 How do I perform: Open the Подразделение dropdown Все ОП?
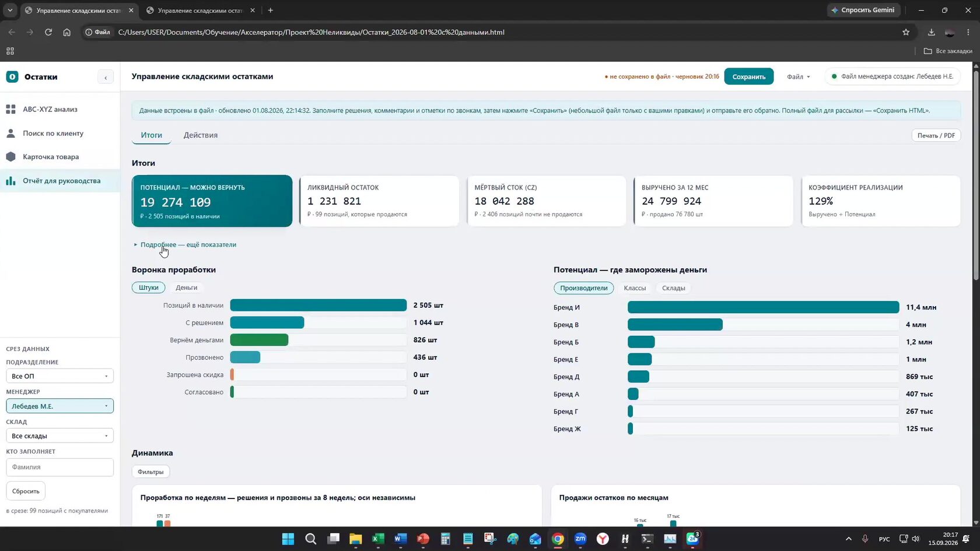(60, 376)
